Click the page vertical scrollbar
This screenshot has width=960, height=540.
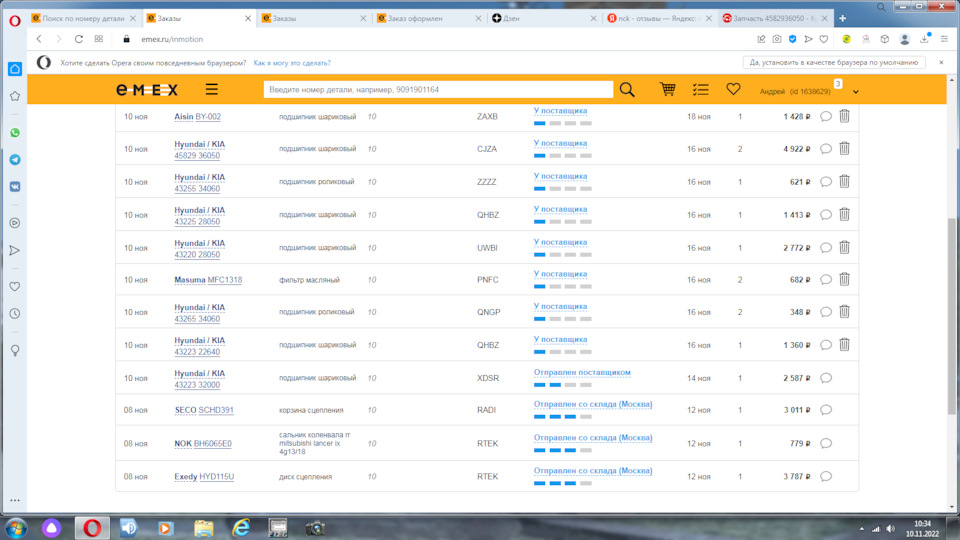click(x=952, y=315)
